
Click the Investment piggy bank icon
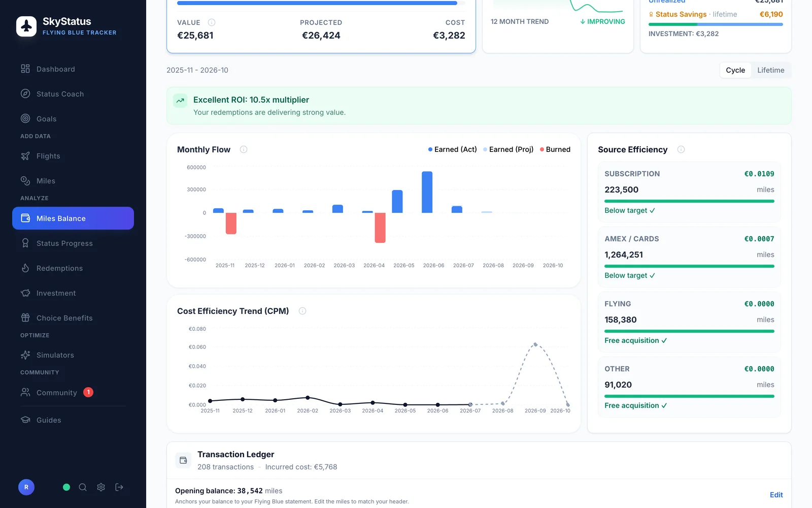tap(25, 293)
